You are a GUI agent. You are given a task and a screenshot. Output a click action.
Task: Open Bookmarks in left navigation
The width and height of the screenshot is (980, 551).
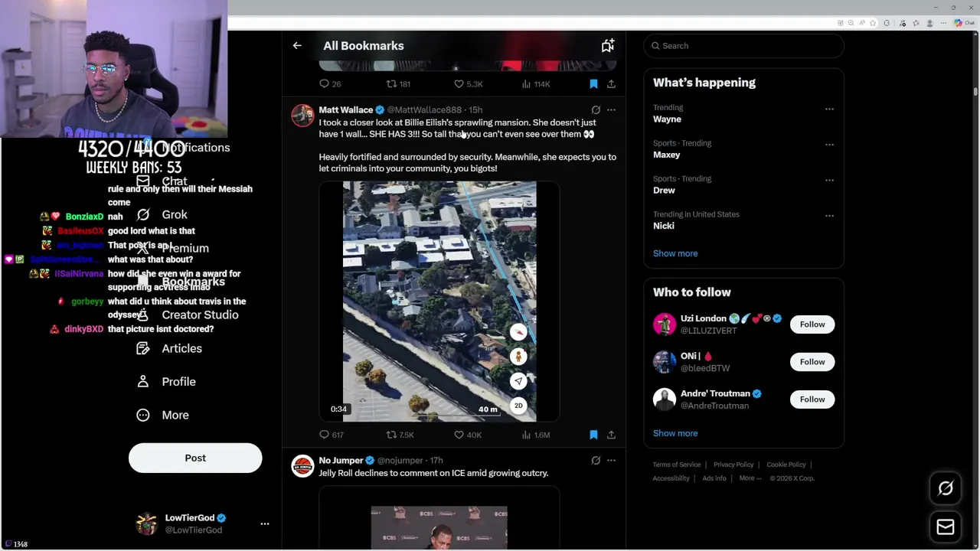tap(181, 282)
